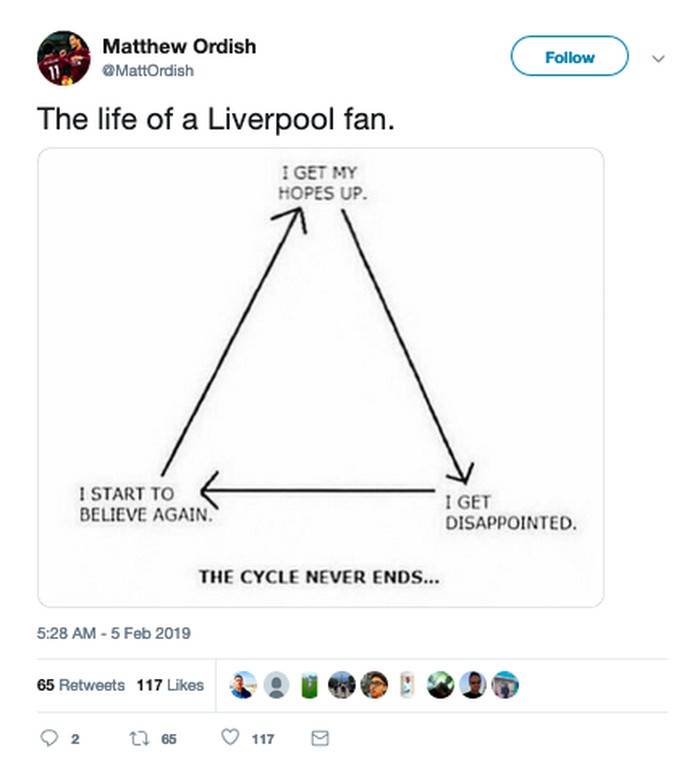Click the liker avatar wearing glasses
Image resolution: width=700 pixels, height=773 pixels.
(374, 685)
